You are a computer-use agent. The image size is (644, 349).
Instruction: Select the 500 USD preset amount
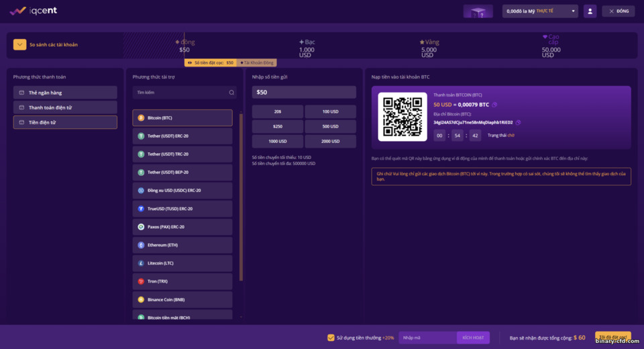tap(330, 127)
